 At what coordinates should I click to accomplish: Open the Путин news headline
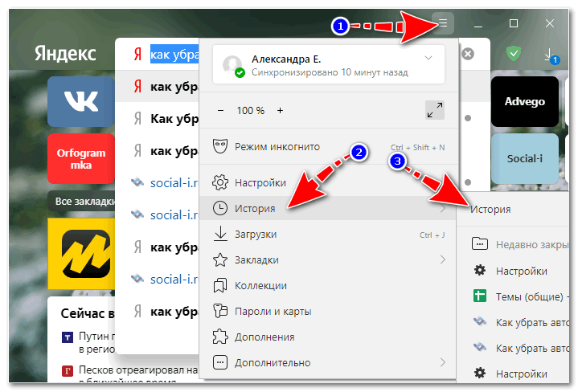pyautogui.click(x=97, y=342)
